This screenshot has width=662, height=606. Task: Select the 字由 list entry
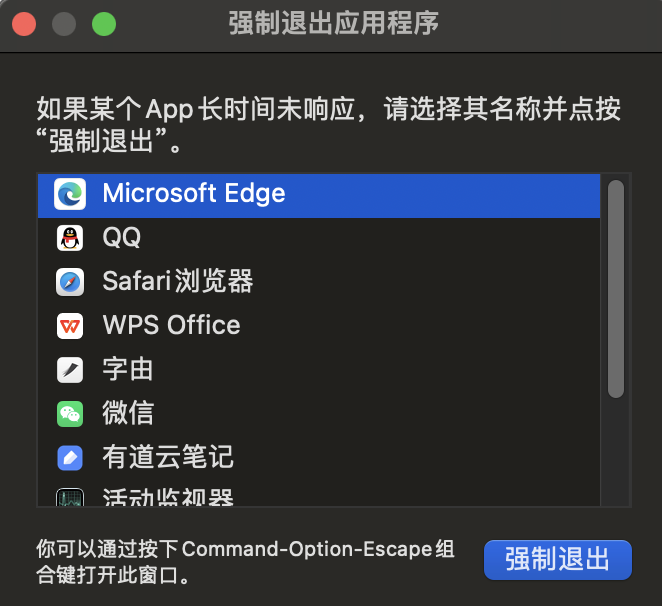click(128, 370)
